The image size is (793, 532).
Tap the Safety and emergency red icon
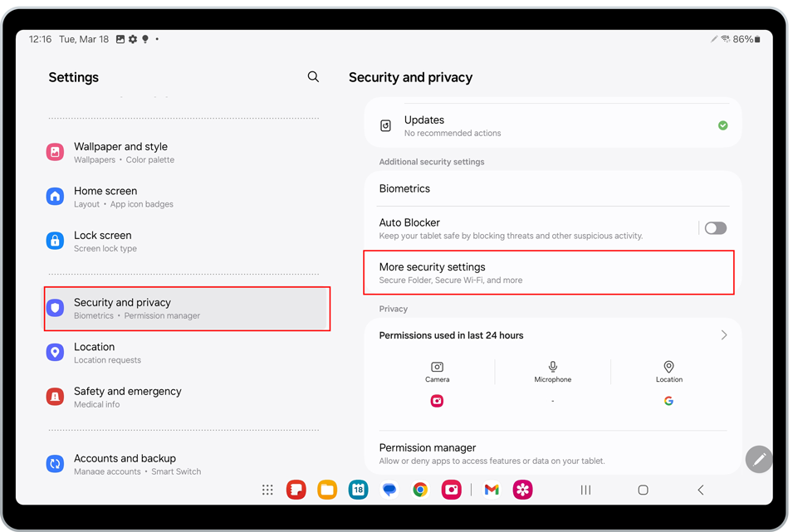55,397
